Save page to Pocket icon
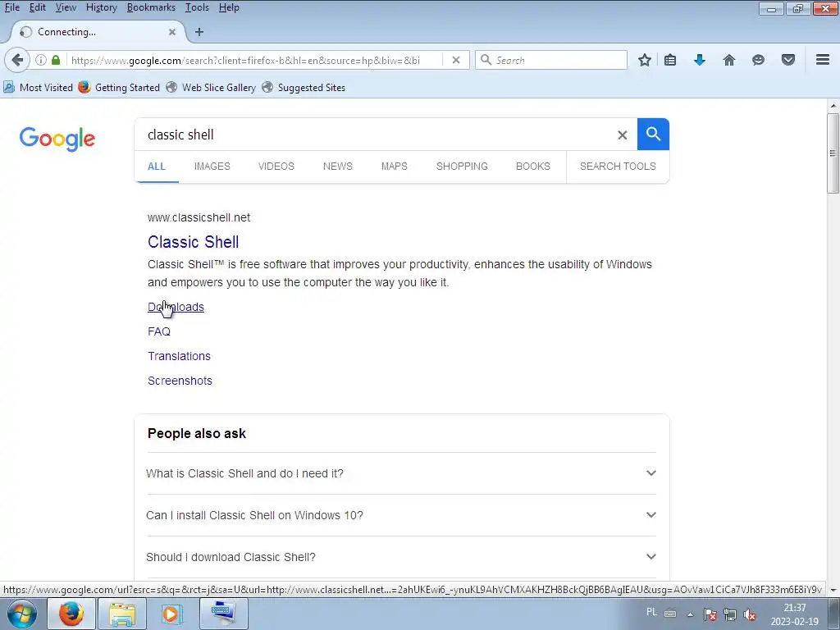 point(788,60)
